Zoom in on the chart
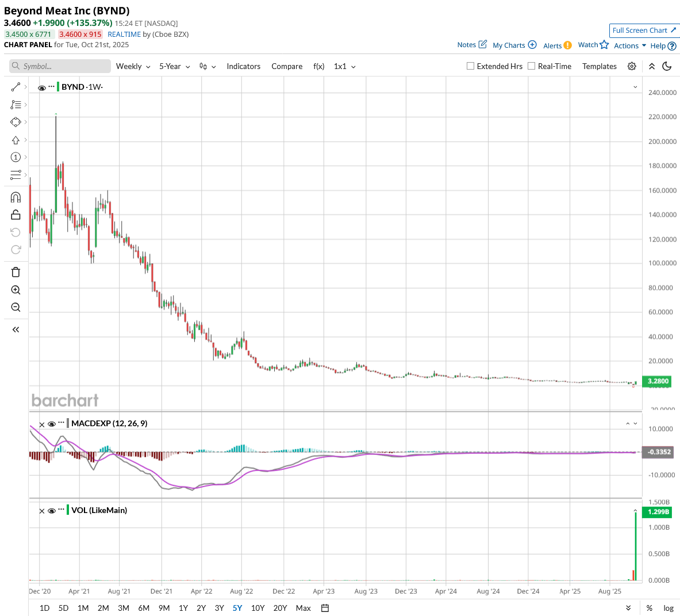This screenshot has height=616, width=680. pyautogui.click(x=16, y=290)
